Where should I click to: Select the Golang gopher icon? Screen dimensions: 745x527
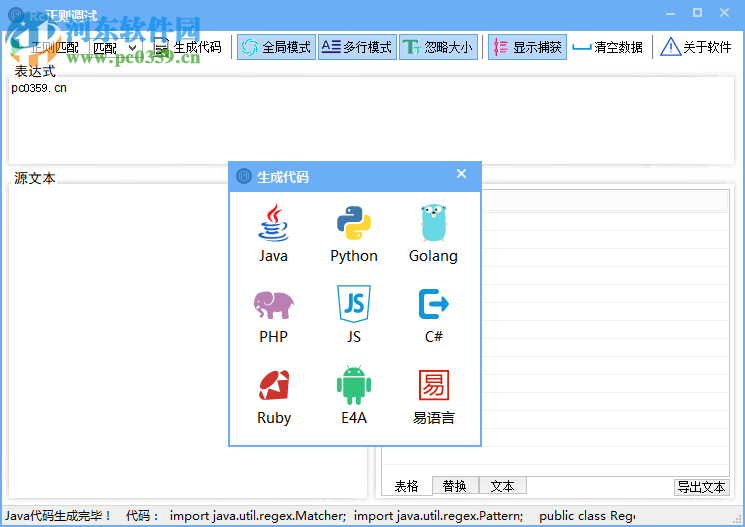pyautogui.click(x=433, y=233)
